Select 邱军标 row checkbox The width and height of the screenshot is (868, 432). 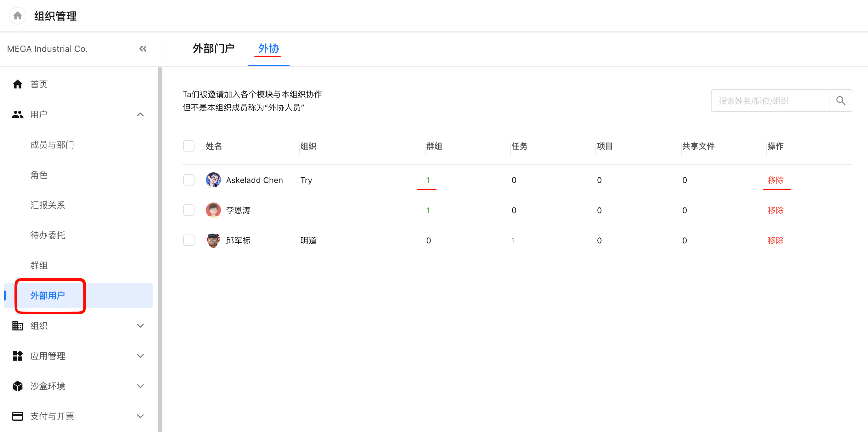(x=189, y=241)
